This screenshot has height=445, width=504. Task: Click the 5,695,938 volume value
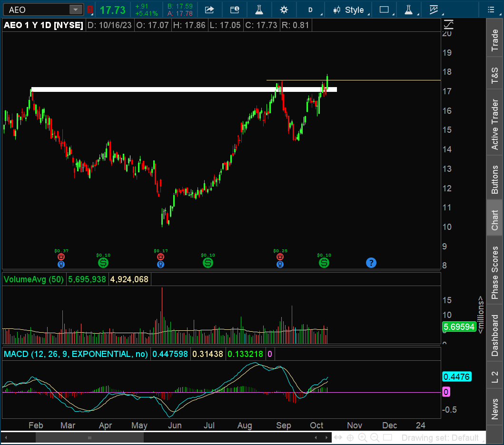tap(87, 279)
